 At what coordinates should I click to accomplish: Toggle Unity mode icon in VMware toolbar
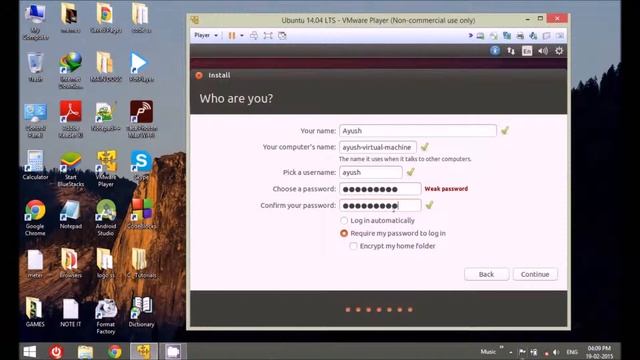click(x=282, y=36)
